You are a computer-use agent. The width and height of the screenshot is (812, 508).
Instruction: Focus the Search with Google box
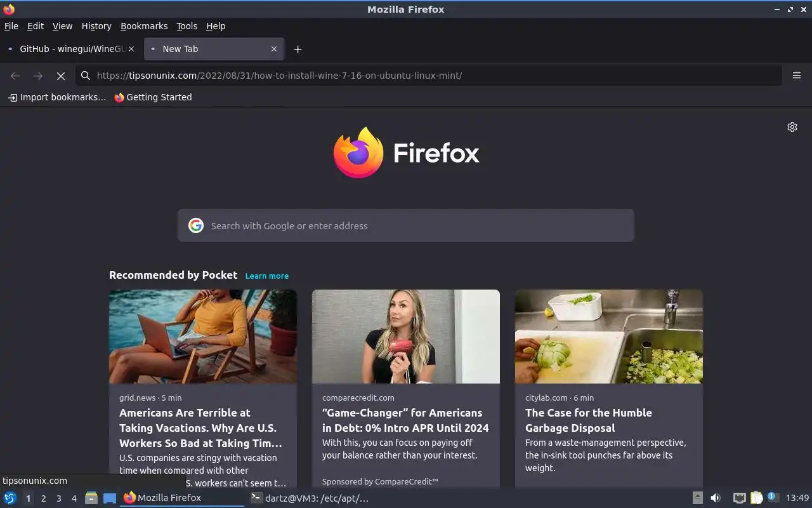[x=406, y=225]
